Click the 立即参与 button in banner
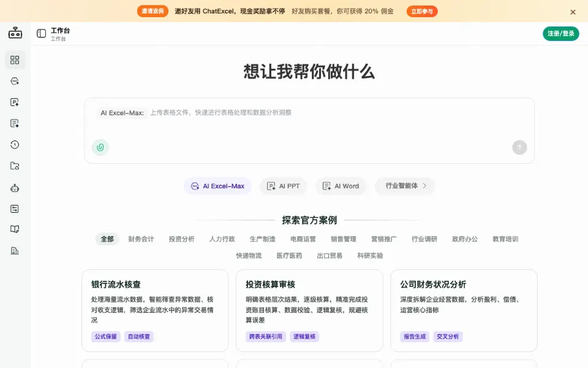The width and height of the screenshot is (588, 368). pos(422,11)
